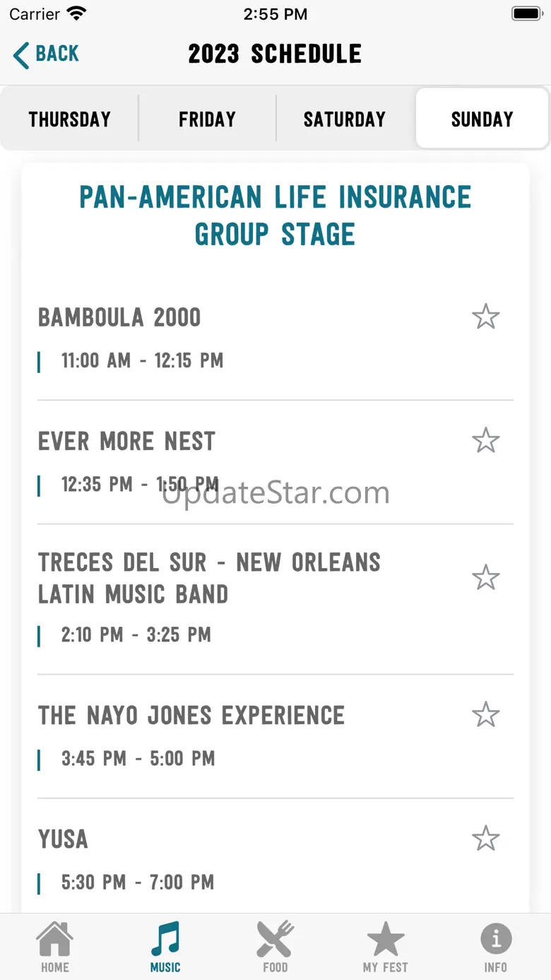The height and width of the screenshot is (980, 551).
Task: Tap the battery status icon
Action: point(526,13)
